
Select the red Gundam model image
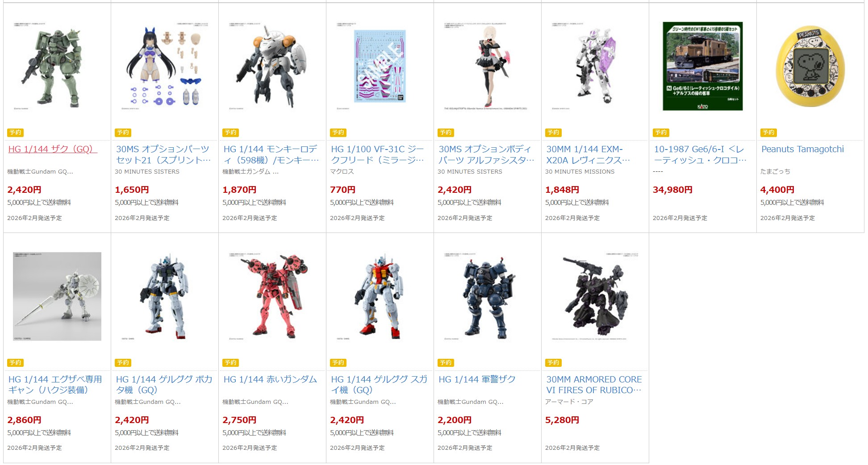tap(272, 296)
